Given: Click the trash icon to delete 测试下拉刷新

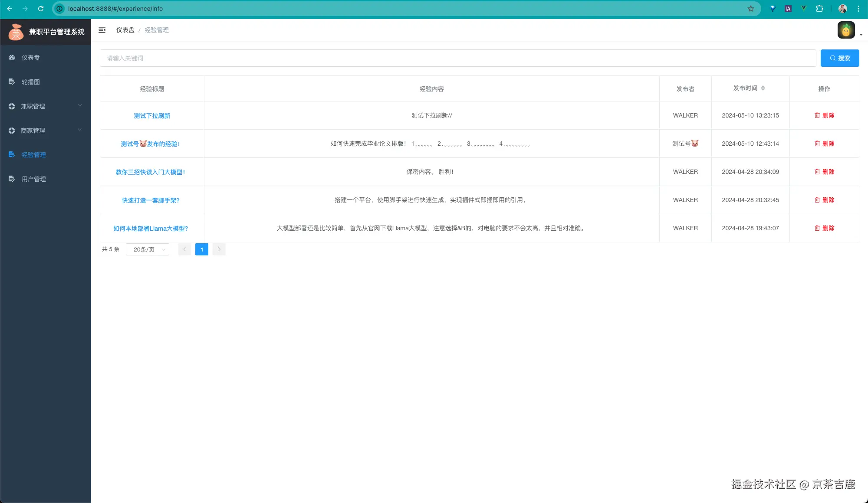Looking at the screenshot, I should coord(816,115).
